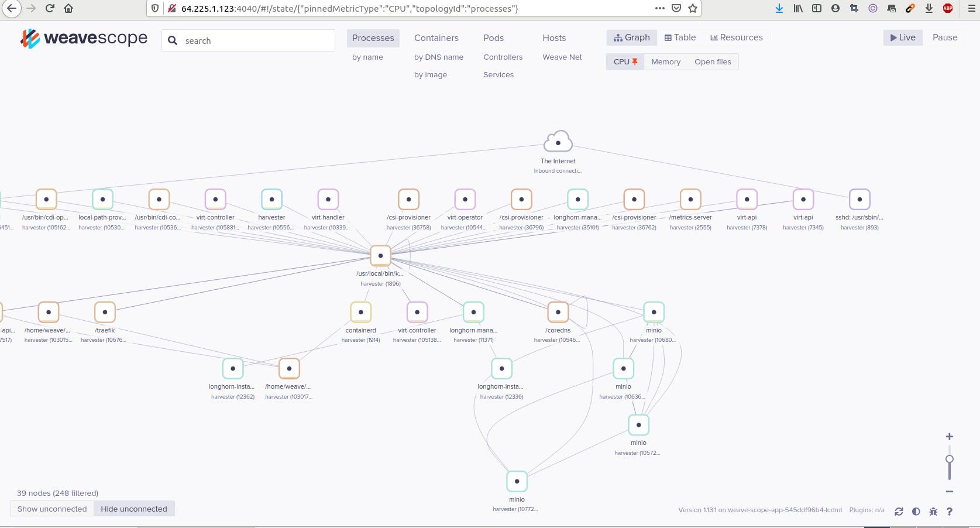Open the help question mark icon
Image resolution: width=980 pixels, height=528 pixels.
[x=950, y=512]
